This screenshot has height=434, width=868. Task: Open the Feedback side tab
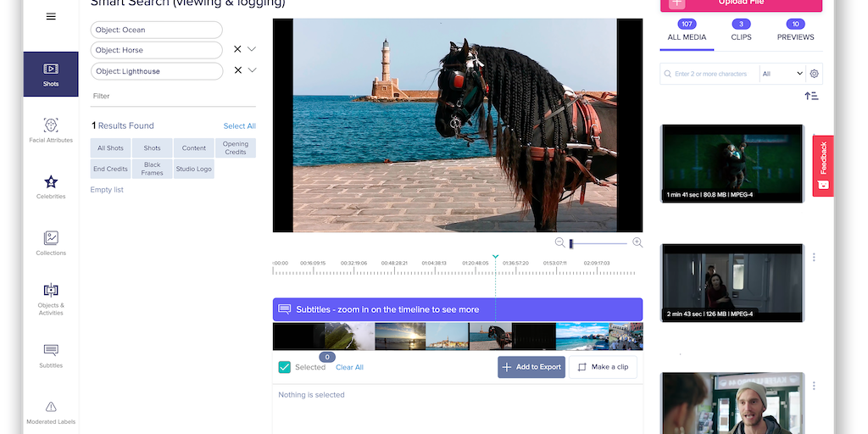[x=823, y=166]
